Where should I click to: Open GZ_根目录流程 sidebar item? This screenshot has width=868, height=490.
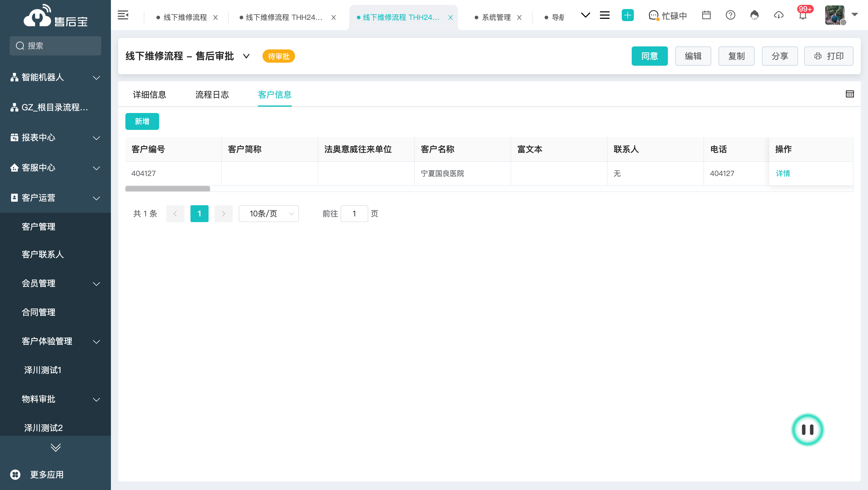click(55, 108)
